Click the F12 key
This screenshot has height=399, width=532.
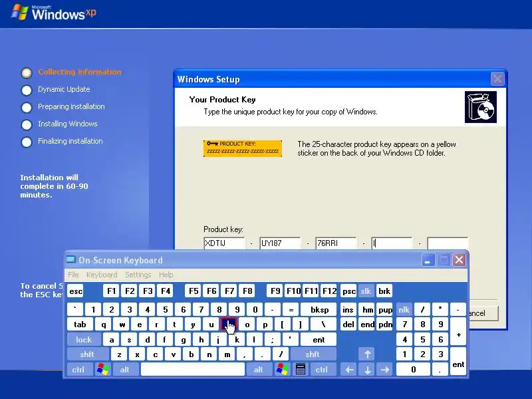click(329, 291)
